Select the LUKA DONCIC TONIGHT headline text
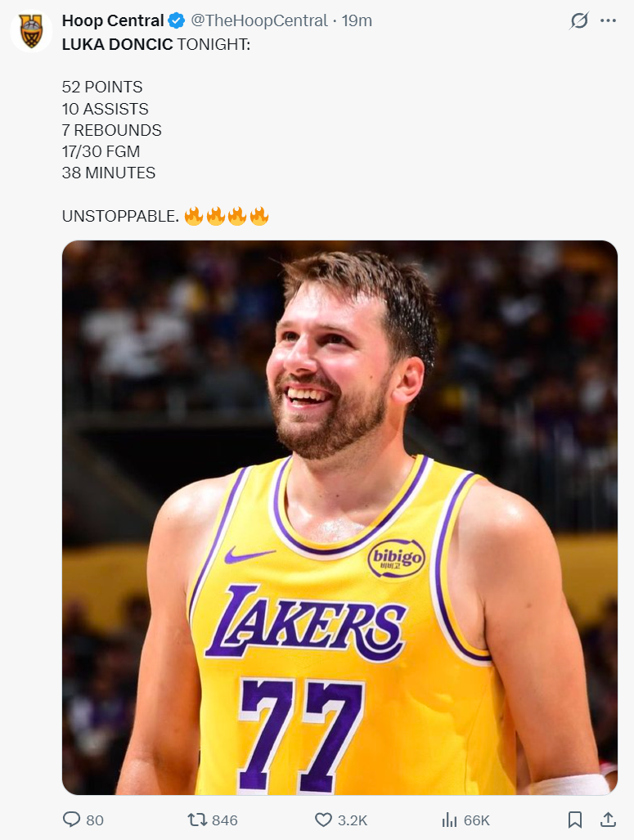 (156, 44)
